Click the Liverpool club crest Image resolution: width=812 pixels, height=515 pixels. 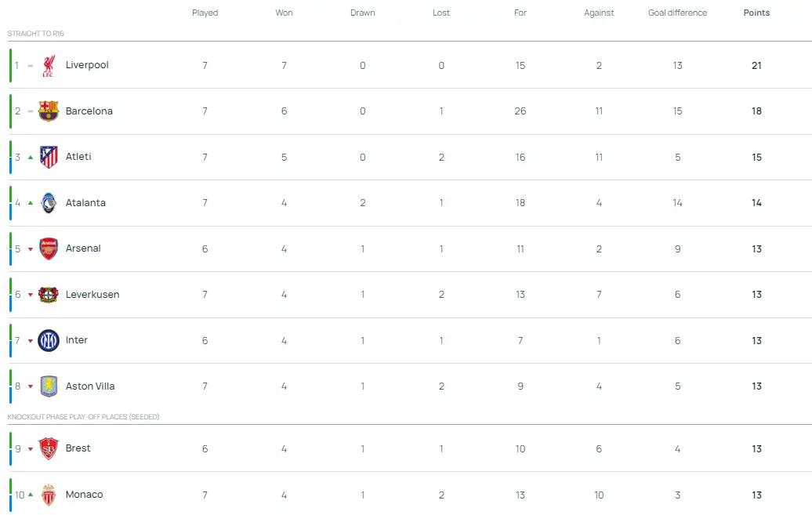coord(49,66)
